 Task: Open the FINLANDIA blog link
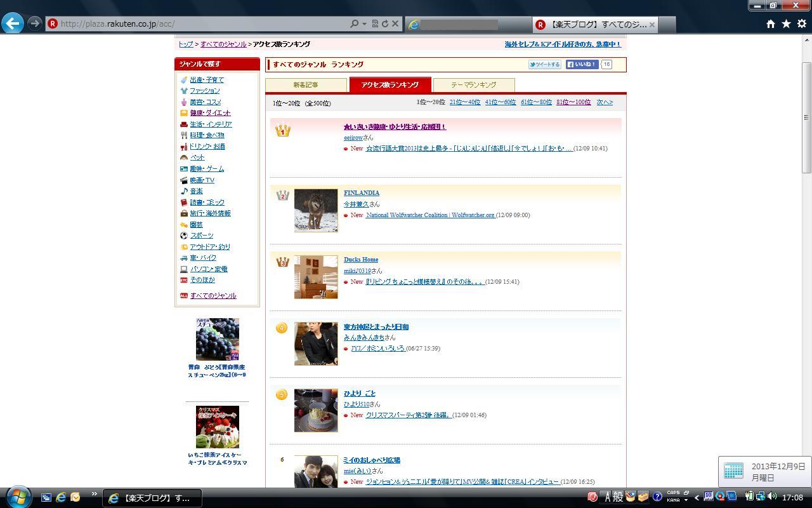tap(362, 193)
